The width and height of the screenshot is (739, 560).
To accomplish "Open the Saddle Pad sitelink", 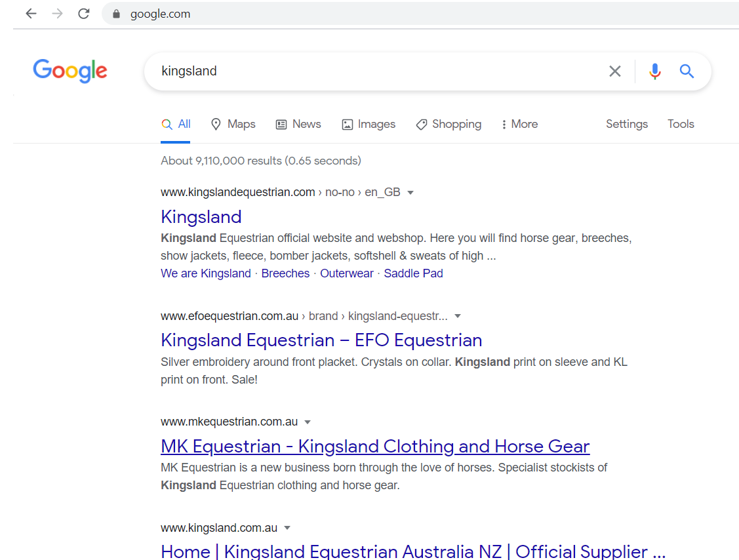I will [413, 273].
